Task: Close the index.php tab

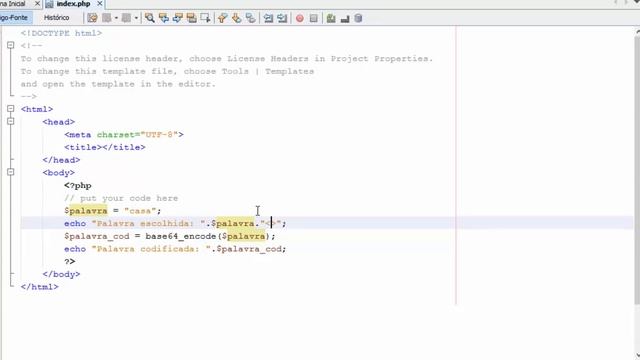Action: click(x=100, y=4)
